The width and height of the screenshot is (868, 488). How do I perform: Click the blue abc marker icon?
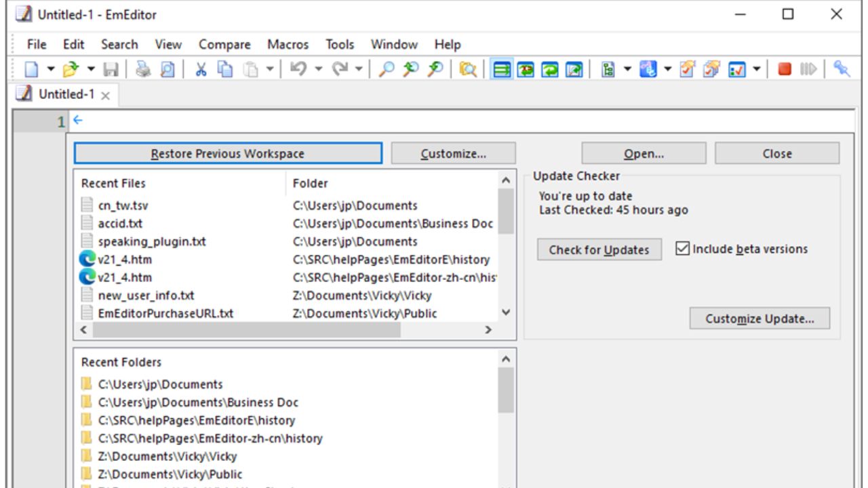tap(648, 69)
